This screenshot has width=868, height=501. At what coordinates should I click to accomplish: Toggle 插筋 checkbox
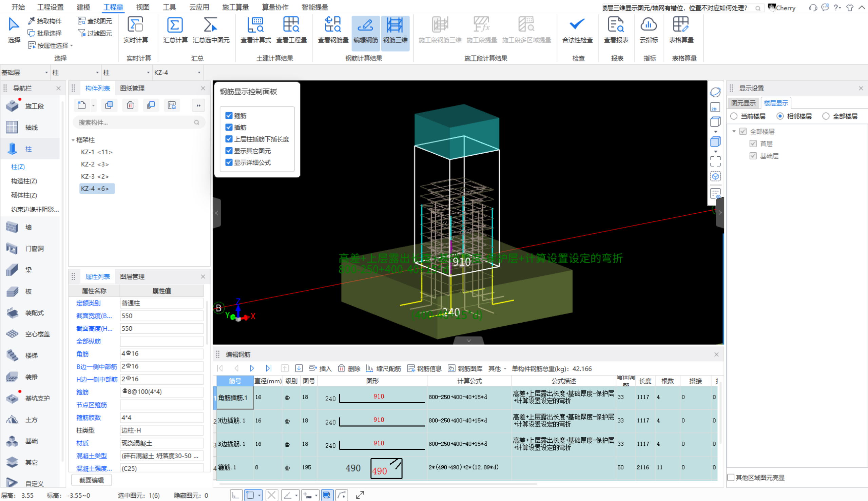click(229, 127)
